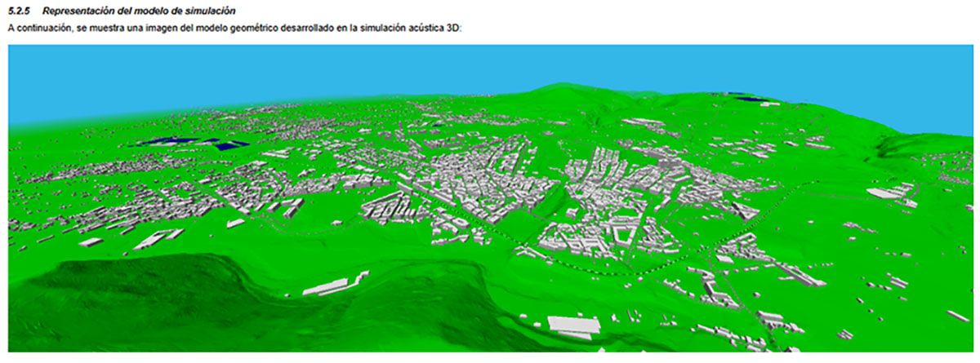The image size is (980, 363).
Task: Click the large white building at bottom center
Action: [573, 323]
